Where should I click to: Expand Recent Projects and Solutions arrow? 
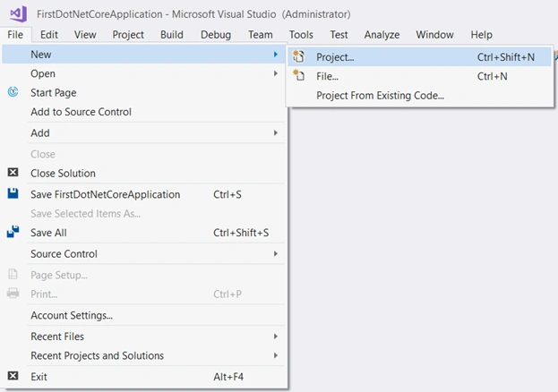(x=276, y=355)
